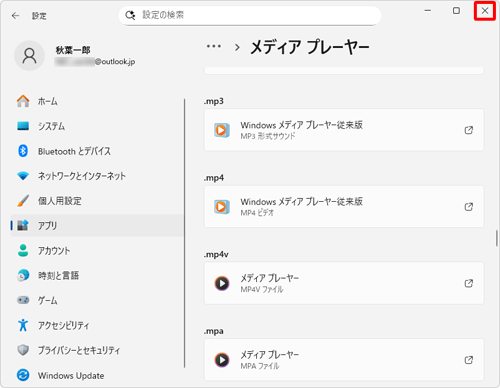Screen dimensions: 500x388
Task: Select アカウント person icon in sidebar
Action: [x=23, y=250]
